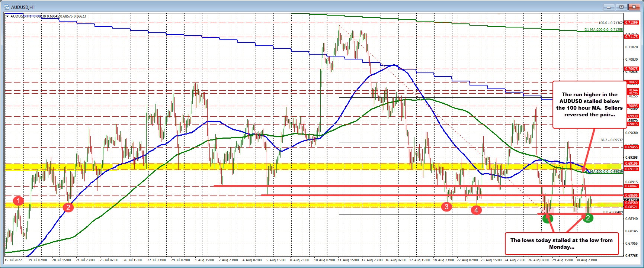The height and width of the screenshot is (268, 644).
Task: Select red circle marker number 2
Action: [x=68, y=207]
